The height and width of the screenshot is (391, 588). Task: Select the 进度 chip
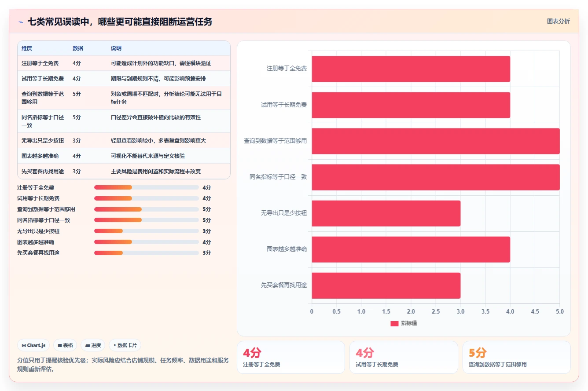[93, 345]
